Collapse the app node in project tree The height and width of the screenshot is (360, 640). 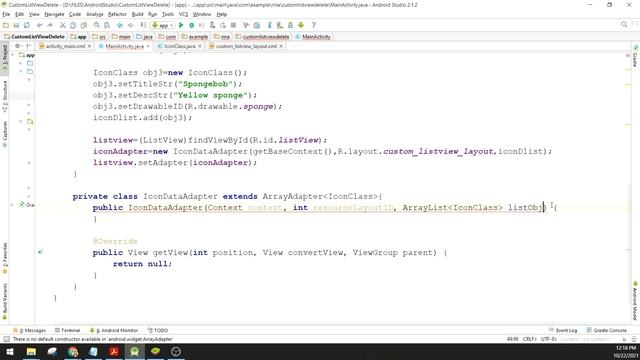click(13, 55)
